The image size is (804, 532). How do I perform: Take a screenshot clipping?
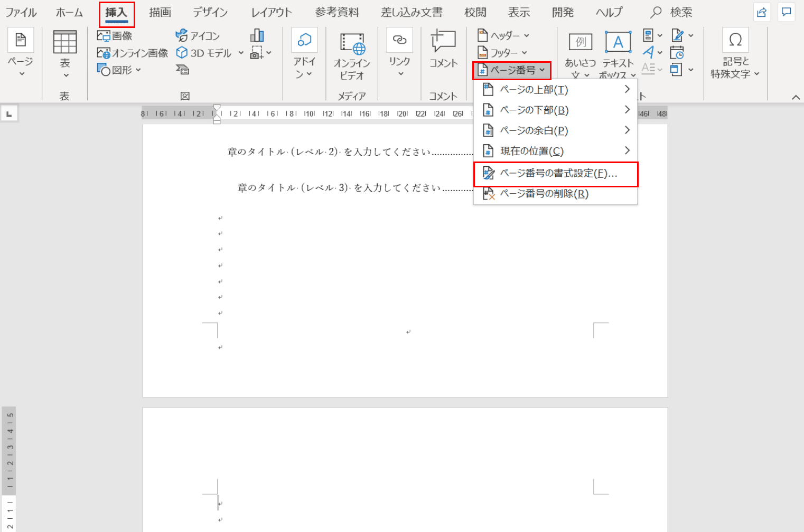tap(257, 53)
